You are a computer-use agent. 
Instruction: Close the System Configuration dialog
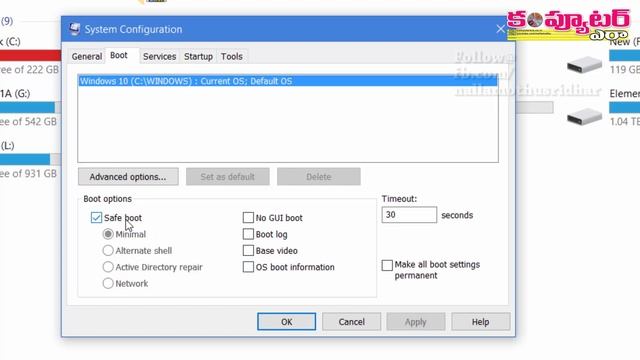pyautogui.click(x=500, y=29)
